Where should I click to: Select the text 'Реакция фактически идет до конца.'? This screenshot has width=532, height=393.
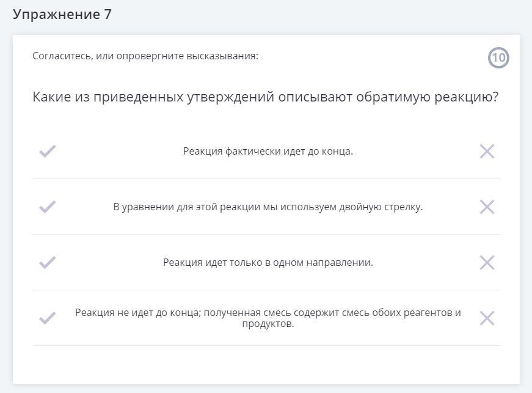pyautogui.click(x=268, y=151)
